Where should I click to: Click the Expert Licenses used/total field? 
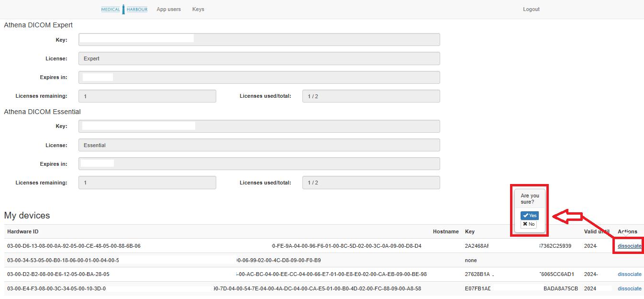point(371,96)
